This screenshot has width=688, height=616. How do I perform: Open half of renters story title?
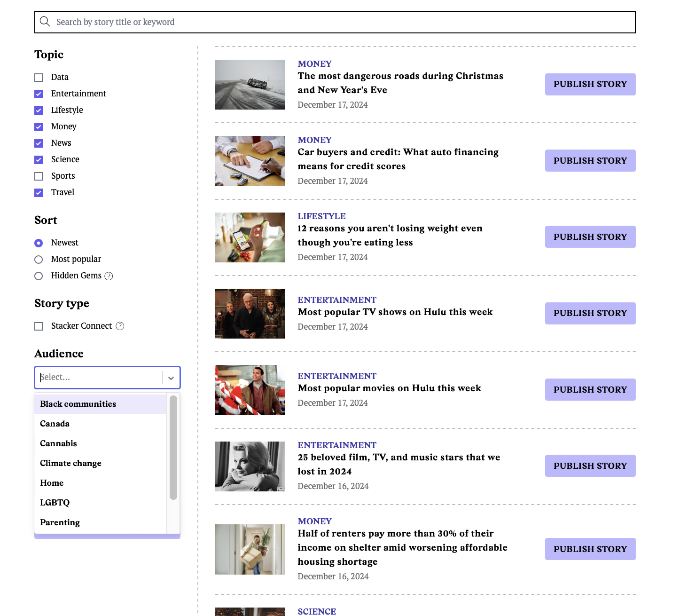[x=403, y=547]
